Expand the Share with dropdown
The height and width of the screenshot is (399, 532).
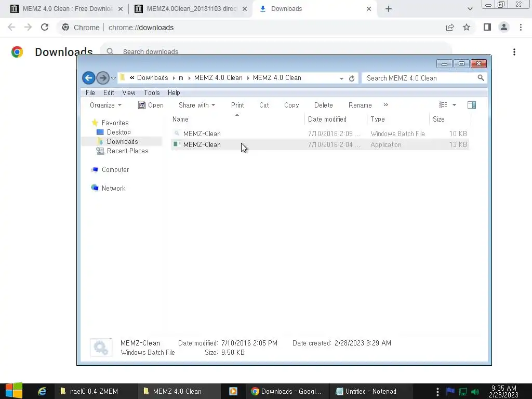[x=197, y=105]
